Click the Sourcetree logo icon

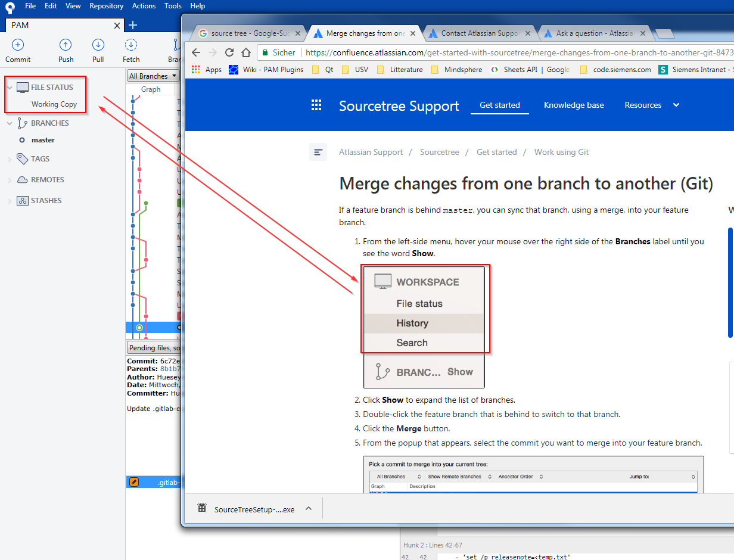click(10, 7)
